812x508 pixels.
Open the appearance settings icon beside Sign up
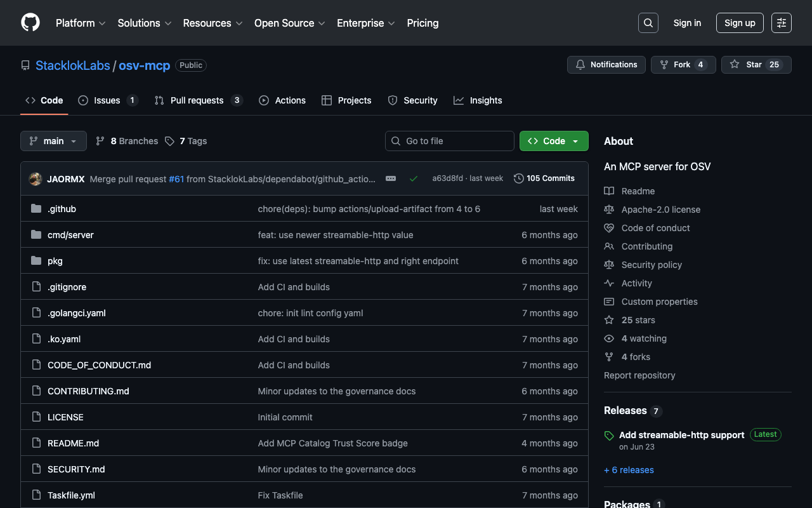(781, 23)
